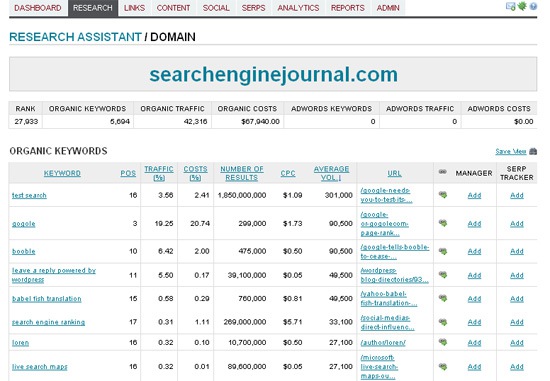Click the searchenginejournal.com domain title
The height and width of the screenshot is (381, 550).
pyautogui.click(x=274, y=74)
